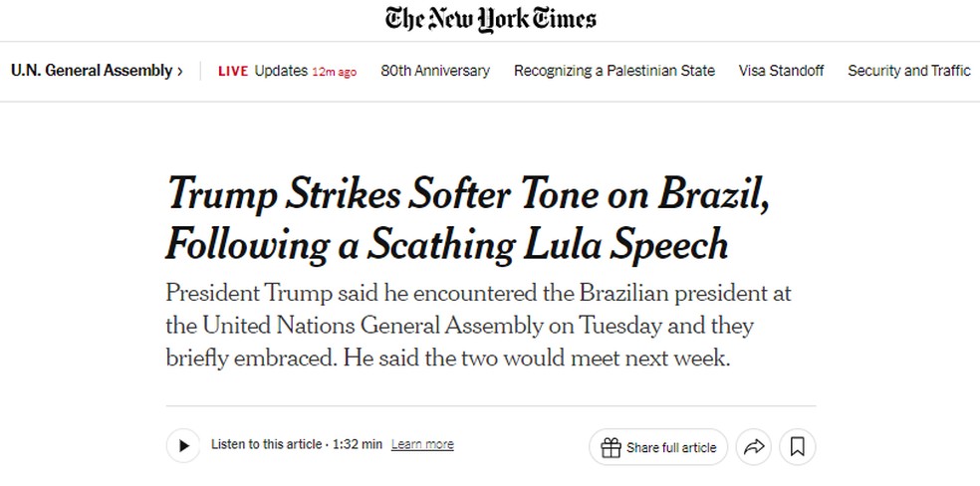Click the gift icon in Share full article

click(x=611, y=447)
